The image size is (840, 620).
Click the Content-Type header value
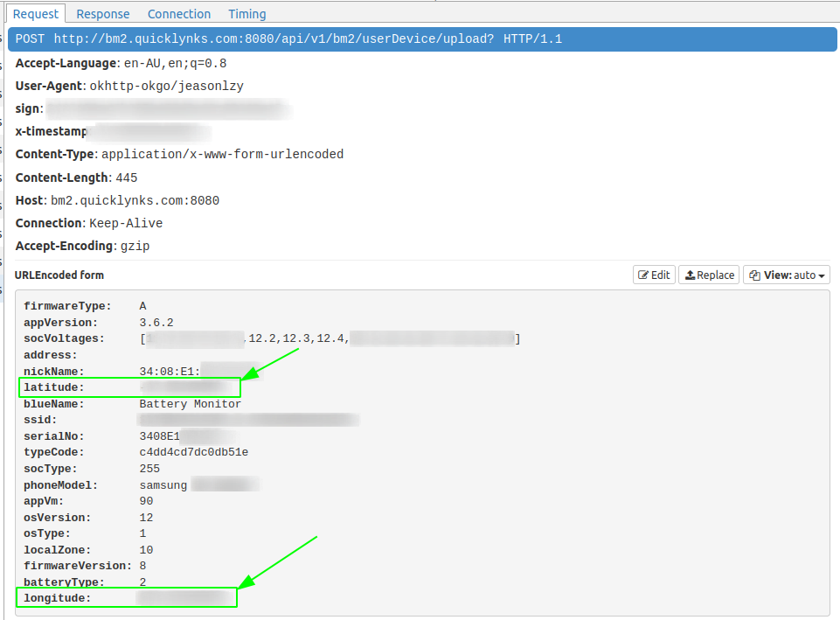tap(222, 154)
